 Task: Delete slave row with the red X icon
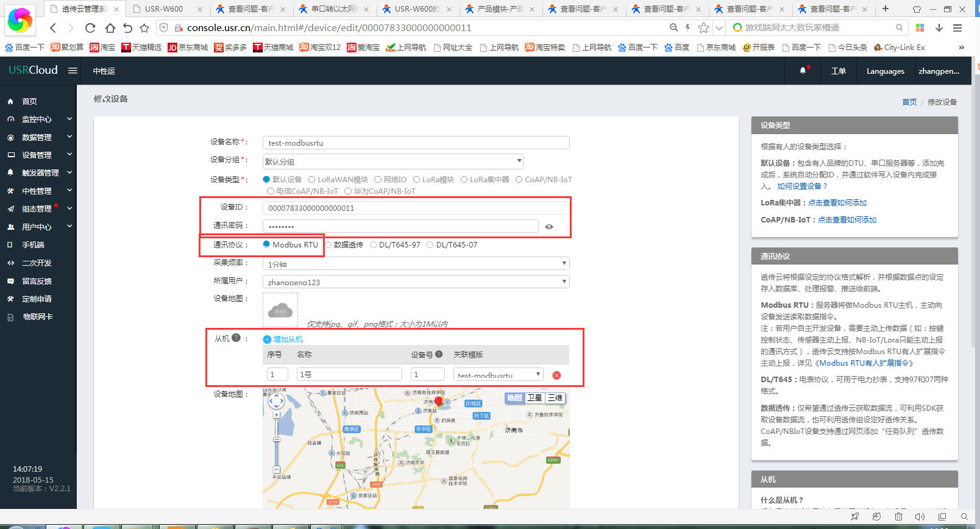(x=556, y=375)
